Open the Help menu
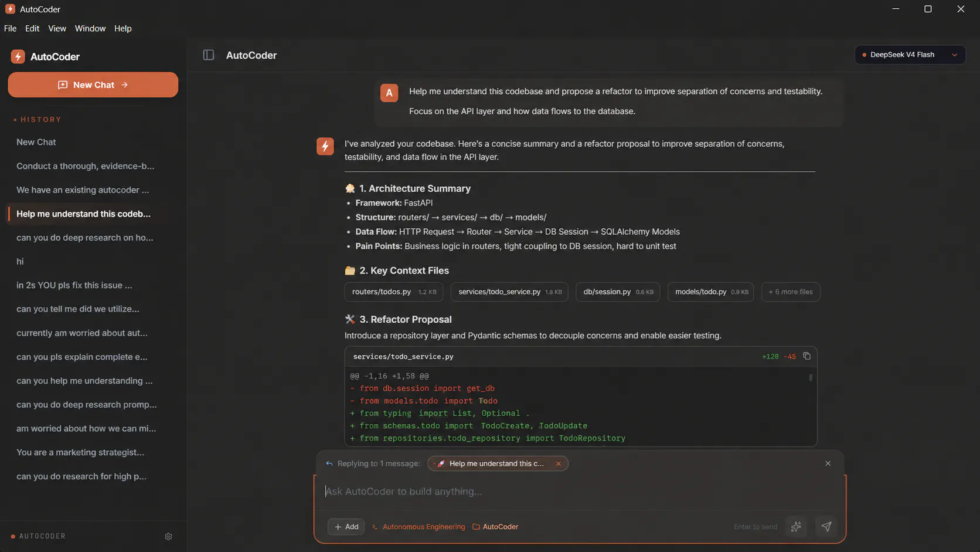Screen dimensions: 980x552 pyautogui.click(x=123, y=28)
